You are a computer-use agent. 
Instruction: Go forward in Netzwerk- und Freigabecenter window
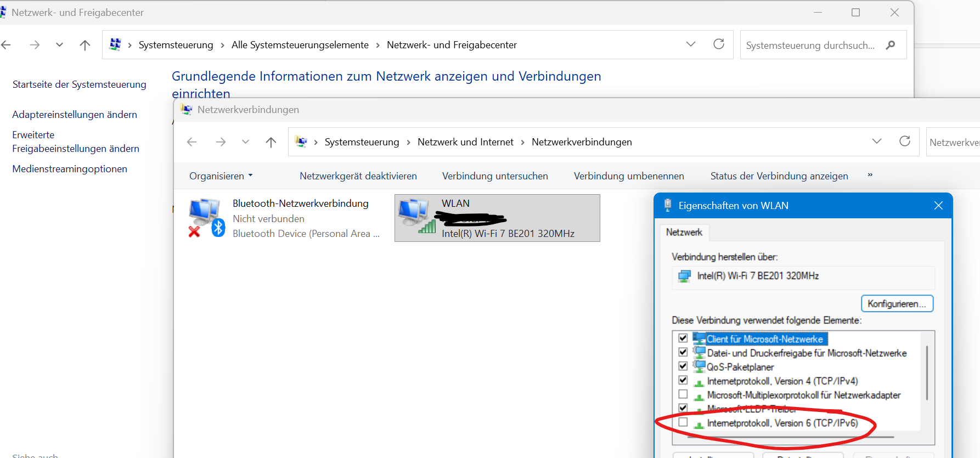pyautogui.click(x=35, y=45)
